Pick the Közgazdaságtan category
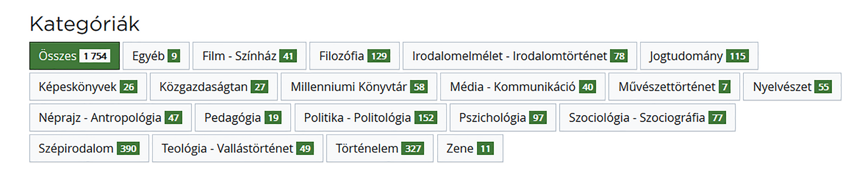The width and height of the screenshot is (868, 174). pos(214,87)
